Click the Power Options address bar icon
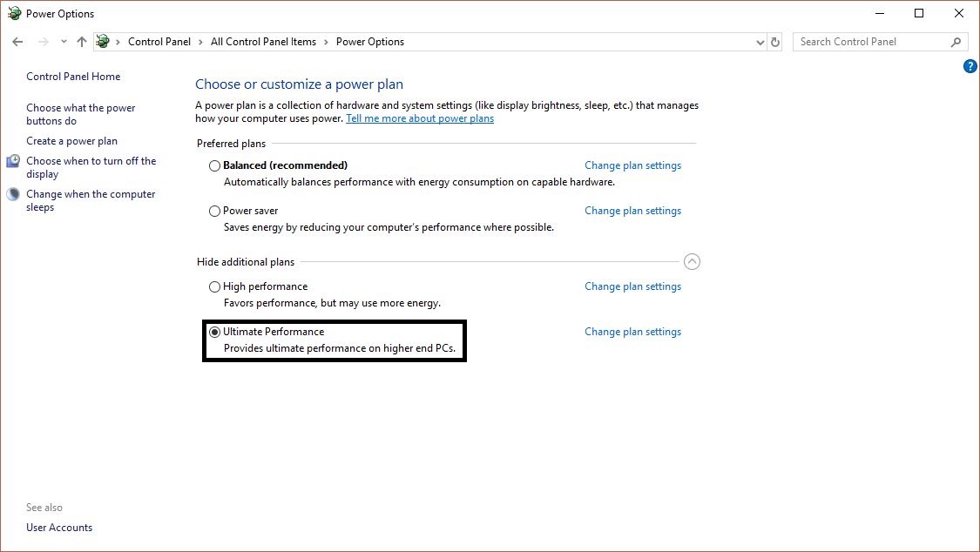This screenshot has width=980, height=552. (103, 42)
